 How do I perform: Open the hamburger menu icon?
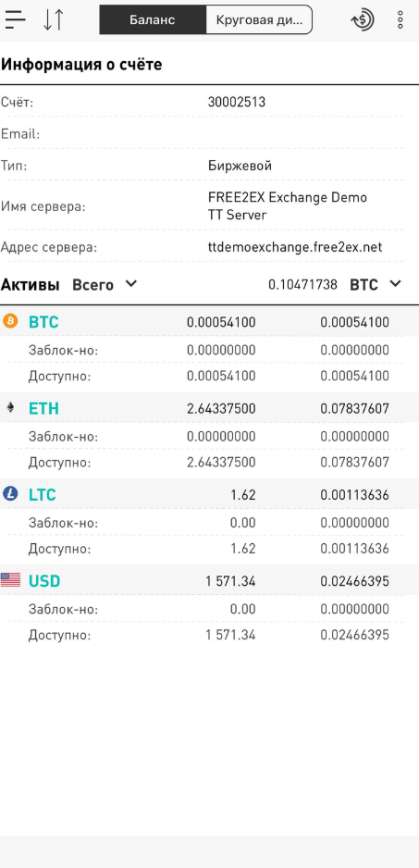point(15,20)
